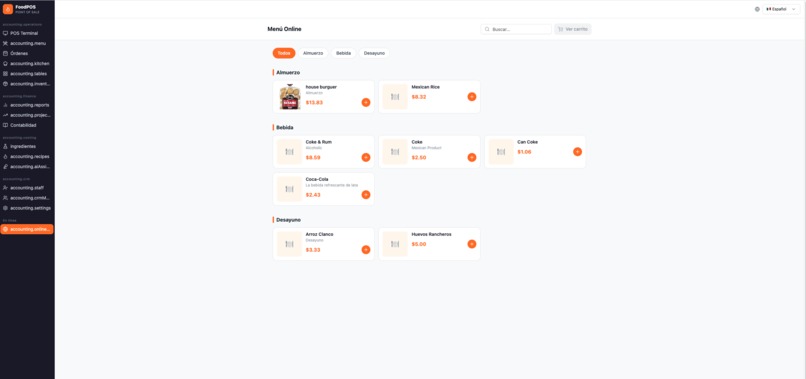Click the house burguer title
Screen dimensions: 806x379
321,87
